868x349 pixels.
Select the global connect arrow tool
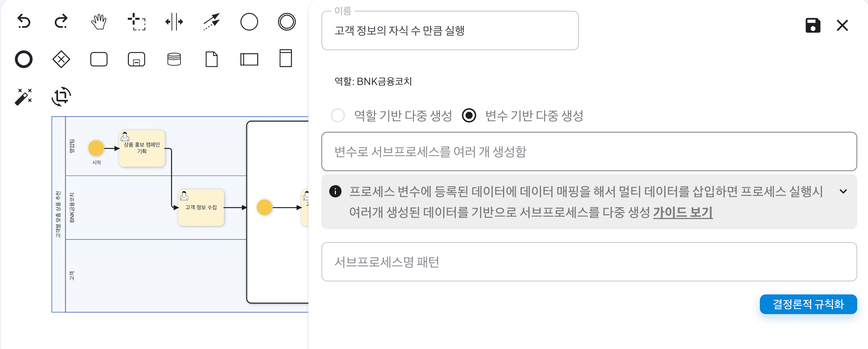coord(212,22)
